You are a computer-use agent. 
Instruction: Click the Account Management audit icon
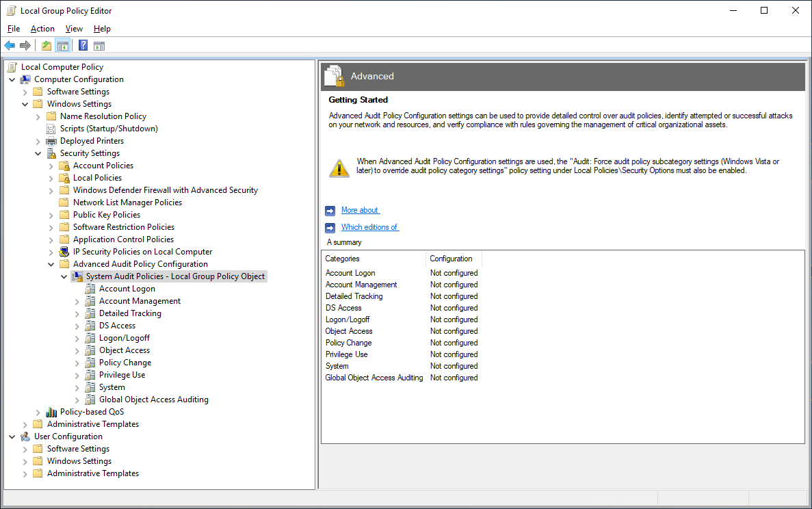(90, 301)
